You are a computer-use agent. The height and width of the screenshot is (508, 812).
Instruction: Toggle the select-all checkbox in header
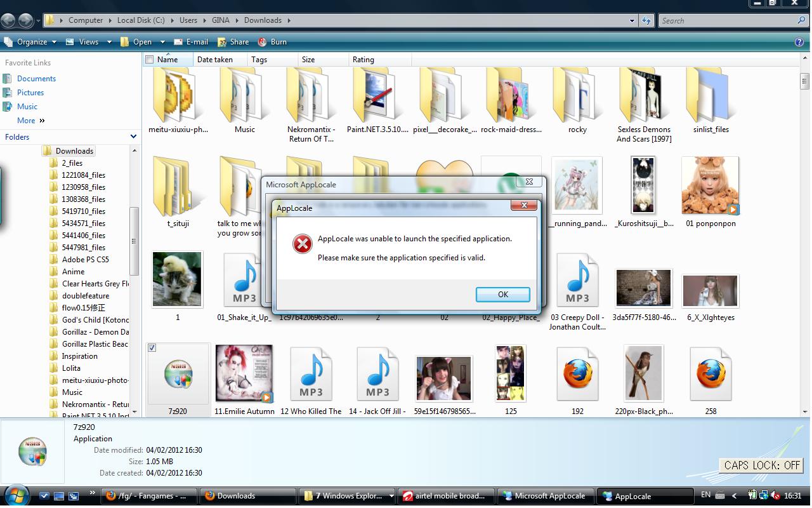(x=150, y=60)
